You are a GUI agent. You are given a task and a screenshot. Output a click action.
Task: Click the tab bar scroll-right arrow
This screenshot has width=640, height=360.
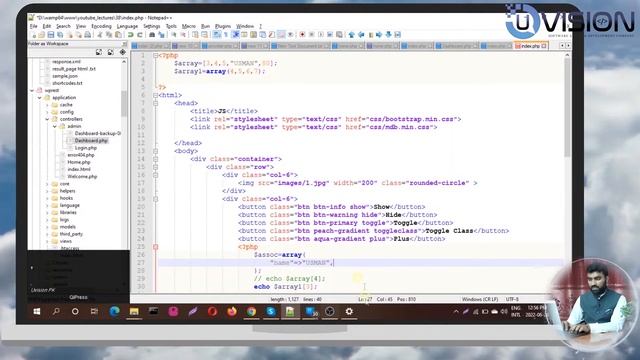pos(568,46)
